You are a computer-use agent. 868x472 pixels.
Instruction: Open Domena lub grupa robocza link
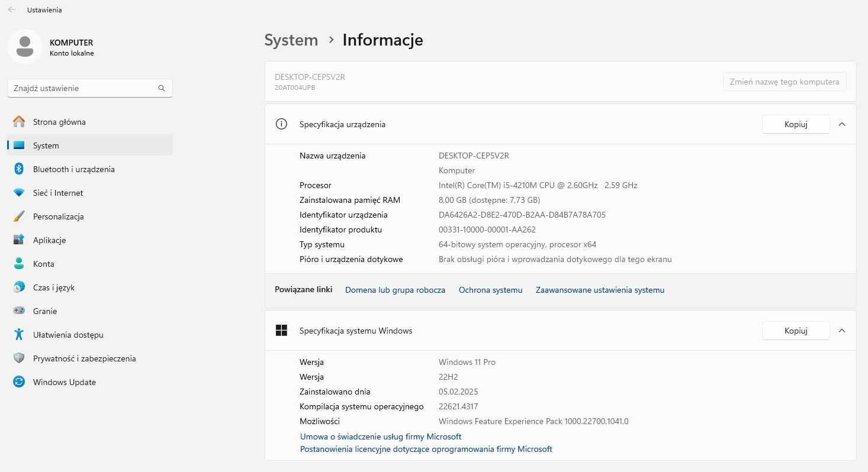395,290
